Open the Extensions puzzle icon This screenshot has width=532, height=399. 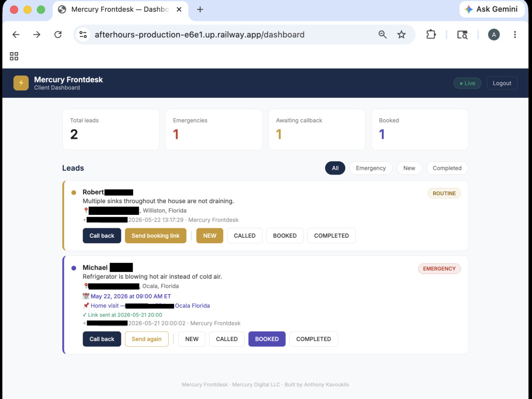[x=431, y=35]
